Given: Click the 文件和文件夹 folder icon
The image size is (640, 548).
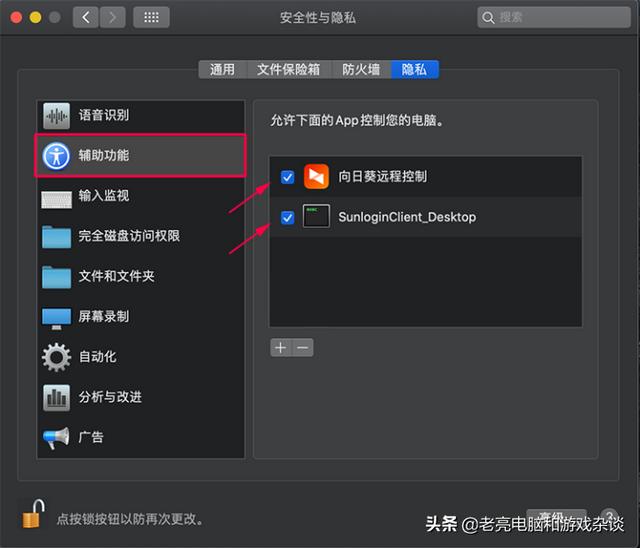Looking at the screenshot, I should point(56,277).
